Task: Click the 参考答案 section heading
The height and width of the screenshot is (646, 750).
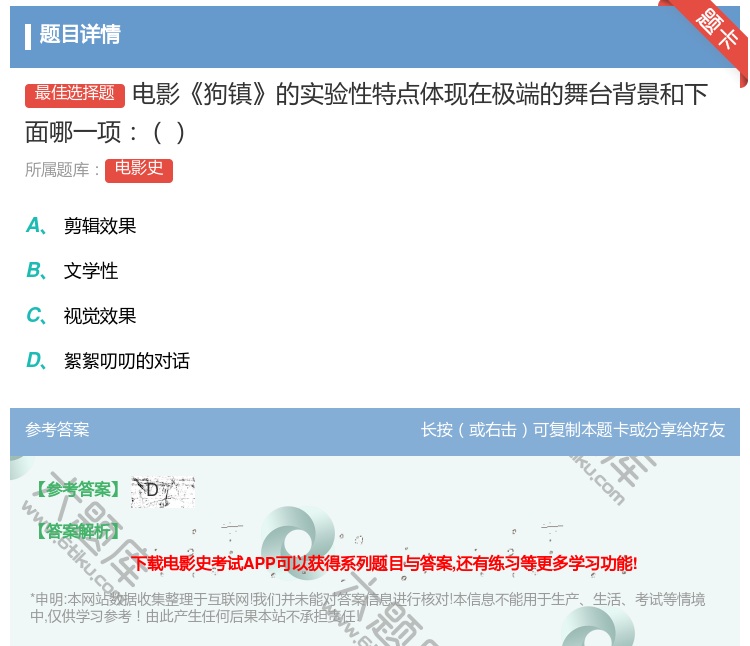Action: pos(57,430)
